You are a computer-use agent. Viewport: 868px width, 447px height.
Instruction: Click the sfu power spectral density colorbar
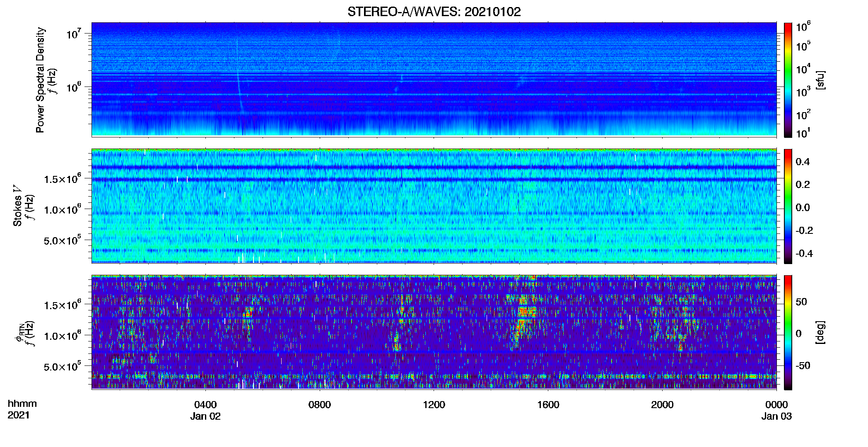(788, 80)
